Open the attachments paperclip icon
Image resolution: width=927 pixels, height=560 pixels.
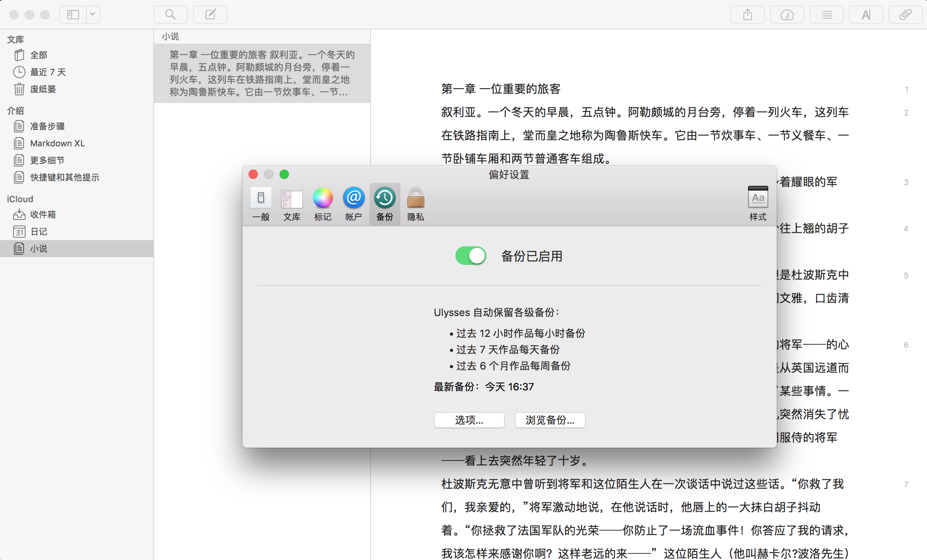point(905,15)
